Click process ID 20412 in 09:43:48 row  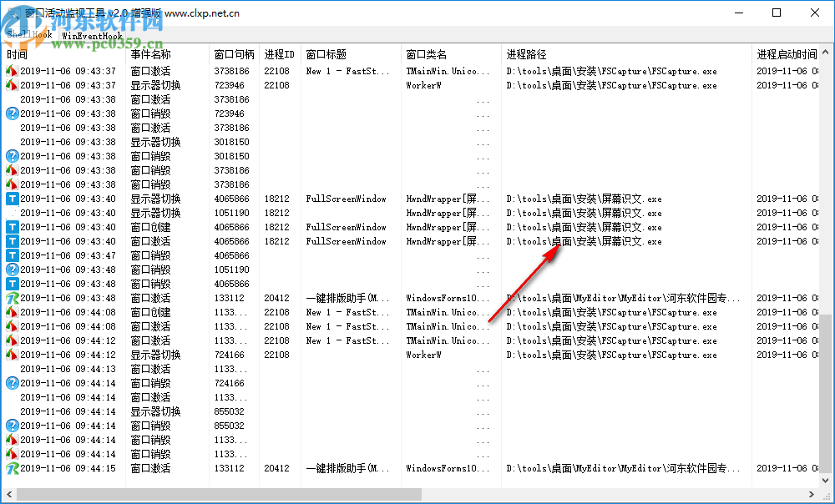coord(277,298)
